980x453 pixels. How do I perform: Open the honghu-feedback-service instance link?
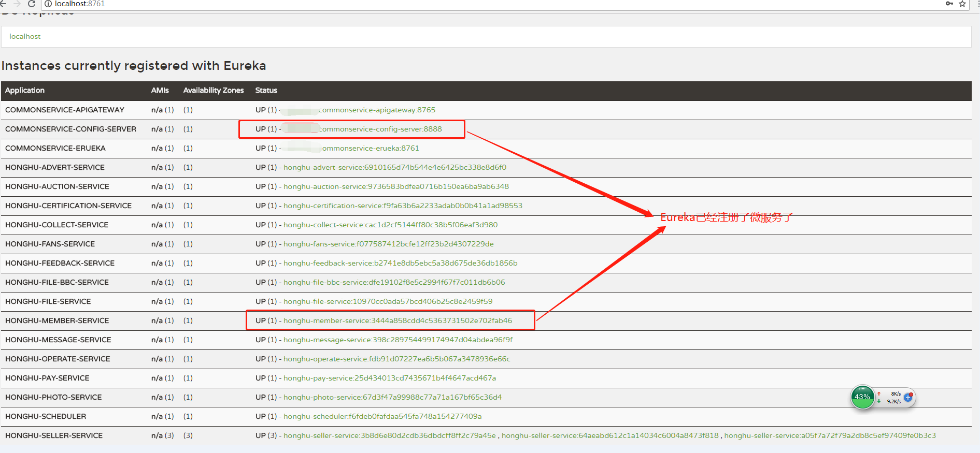click(401, 263)
